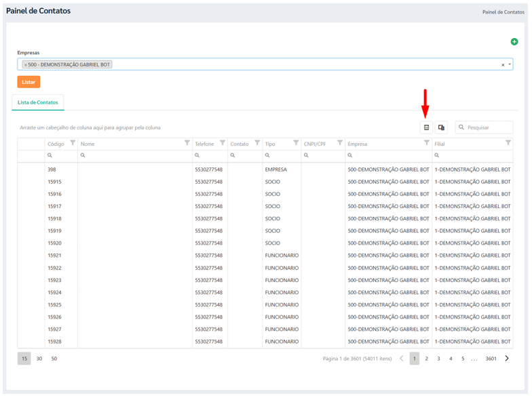Clear all selected Empresas with the x icon

click(503, 65)
